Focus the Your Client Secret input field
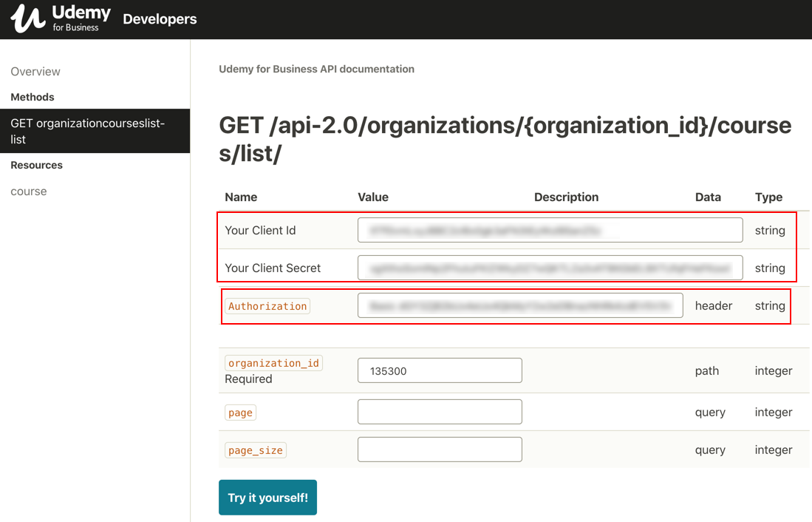The height and width of the screenshot is (522, 812). click(550, 268)
